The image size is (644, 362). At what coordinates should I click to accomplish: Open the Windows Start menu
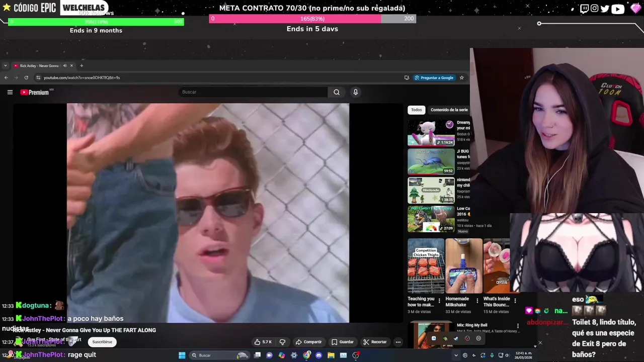coord(182,355)
